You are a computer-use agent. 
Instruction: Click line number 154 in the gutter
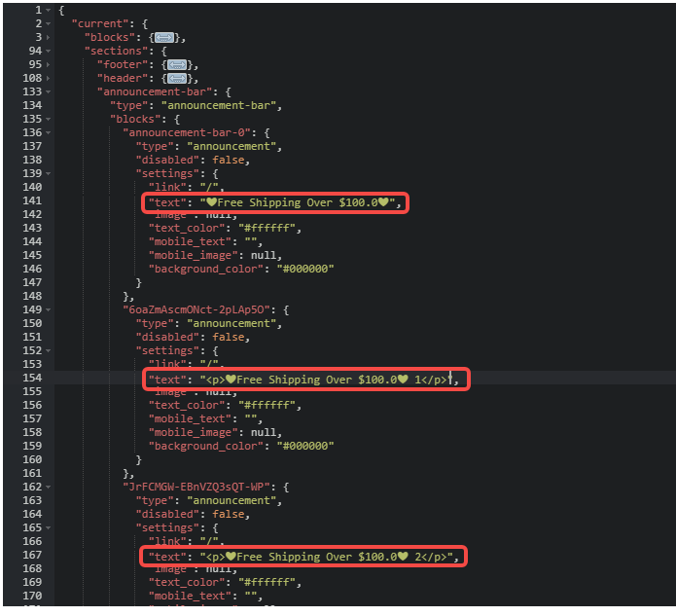[32, 378]
